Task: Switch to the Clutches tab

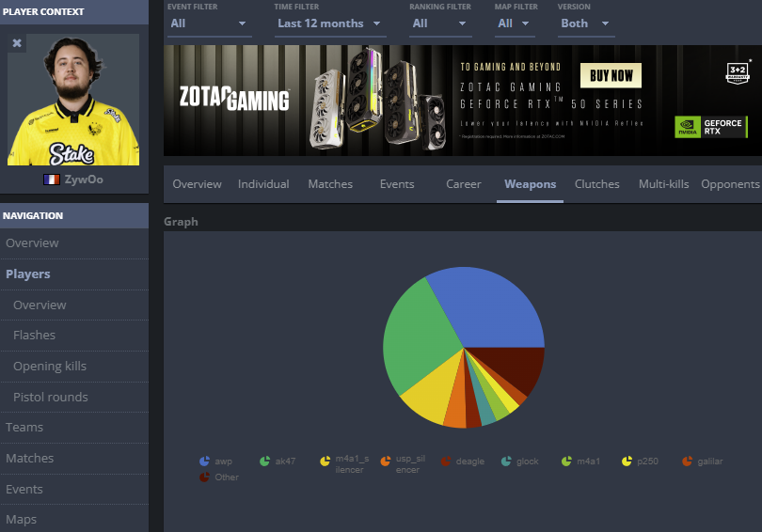Action: 596,184
